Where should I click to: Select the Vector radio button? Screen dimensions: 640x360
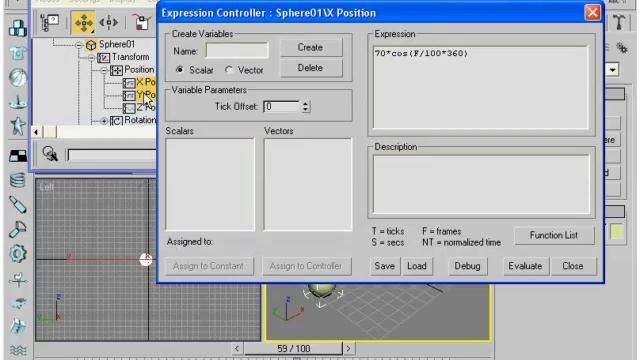click(229, 70)
